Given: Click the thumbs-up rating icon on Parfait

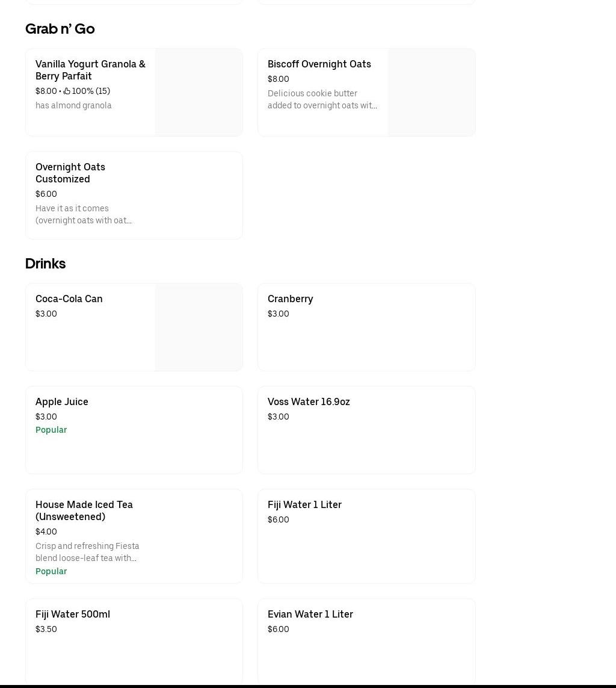Looking at the screenshot, I should click(67, 91).
